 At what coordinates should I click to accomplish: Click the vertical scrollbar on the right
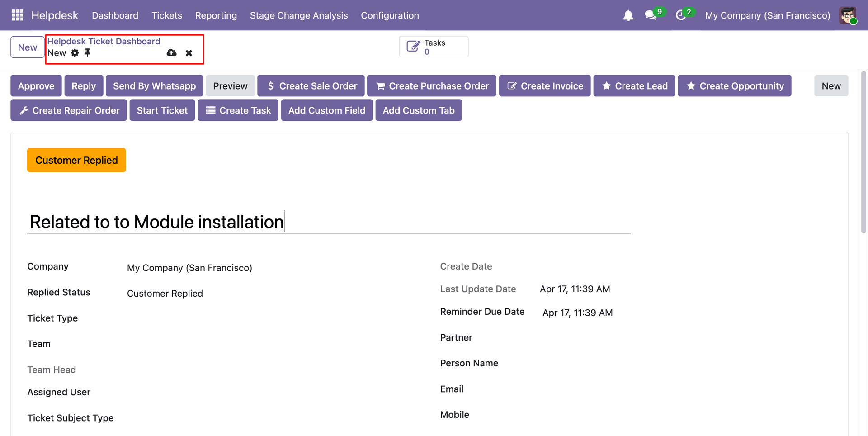pos(863,152)
